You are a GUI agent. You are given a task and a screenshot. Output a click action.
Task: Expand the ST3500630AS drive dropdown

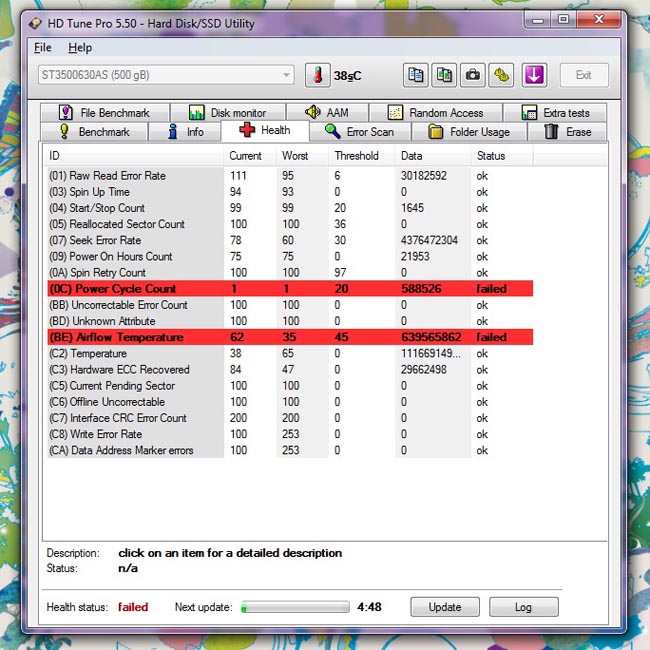point(166,75)
